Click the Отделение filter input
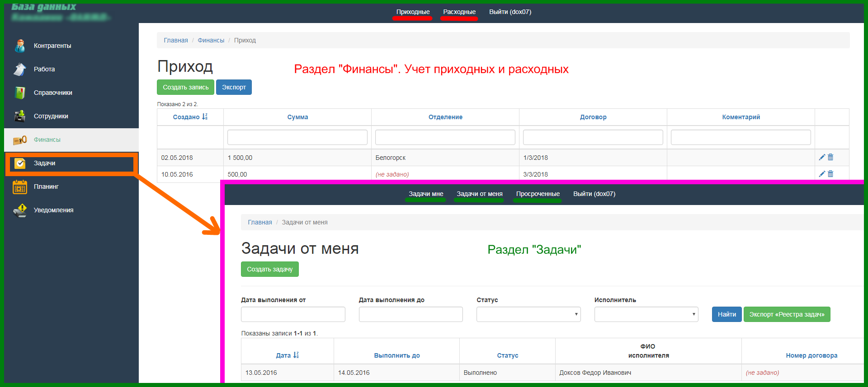 pyautogui.click(x=445, y=137)
